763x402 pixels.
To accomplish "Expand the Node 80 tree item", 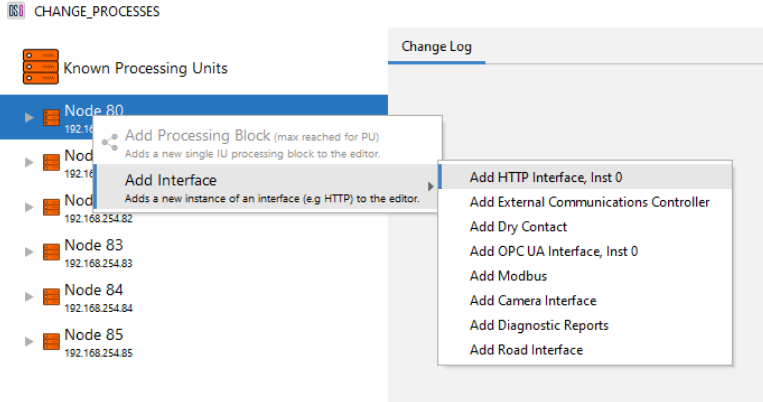I will pos(29,117).
